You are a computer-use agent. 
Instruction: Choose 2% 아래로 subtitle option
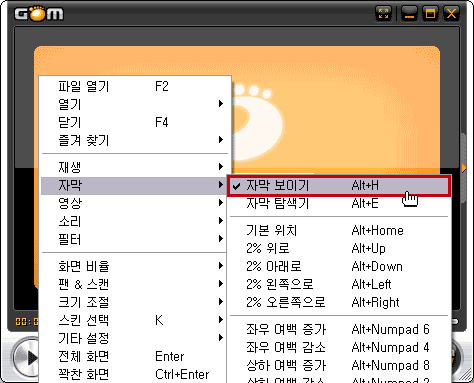point(339,266)
